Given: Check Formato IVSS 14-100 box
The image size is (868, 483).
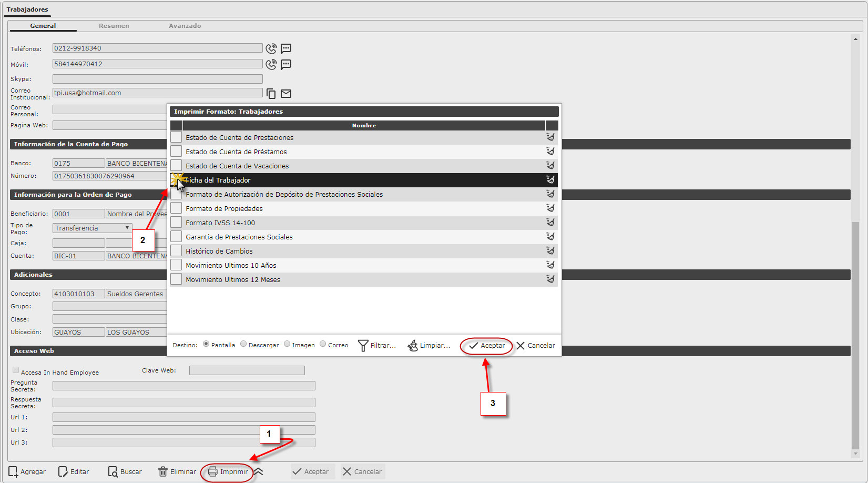Looking at the screenshot, I should (x=176, y=223).
